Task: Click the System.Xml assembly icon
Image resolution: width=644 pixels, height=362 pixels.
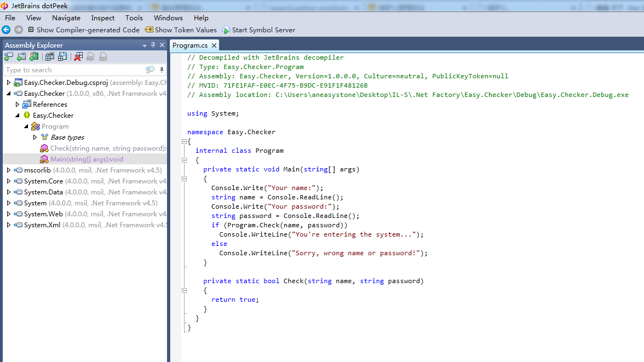Action: pos(18,225)
